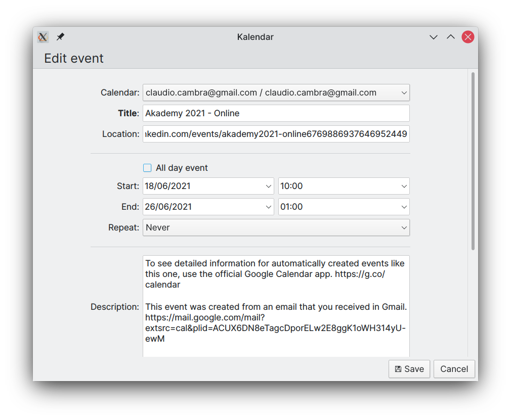Close the Kalendar dialog with red X
The image size is (511, 420).
(x=467, y=37)
